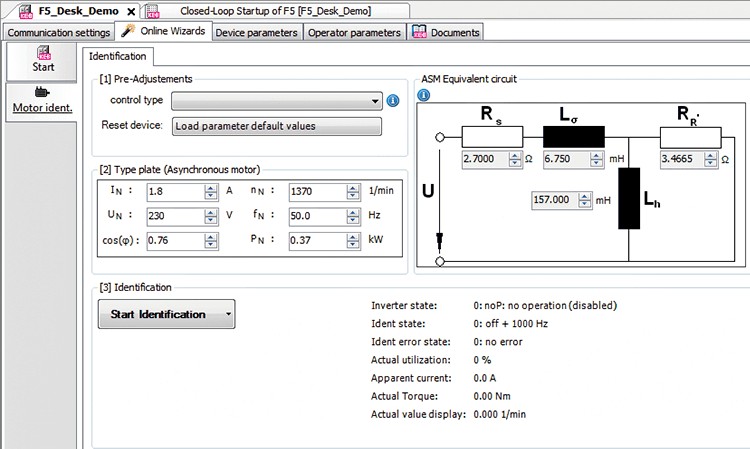Adjust the cos(φ) value spinner
Image resolution: width=750 pixels, height=449 pixels.
pyautogui.click(x=211, y=240)
